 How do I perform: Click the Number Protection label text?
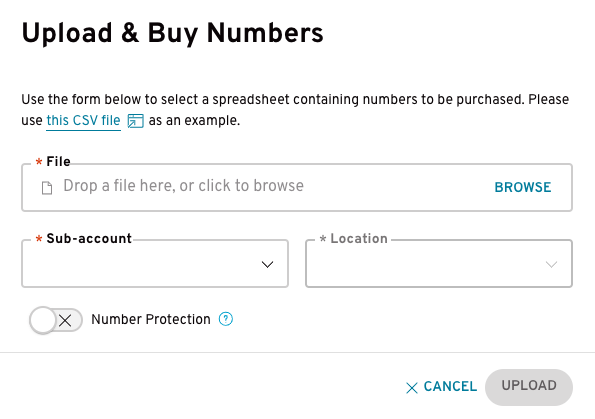click(151, 319)
